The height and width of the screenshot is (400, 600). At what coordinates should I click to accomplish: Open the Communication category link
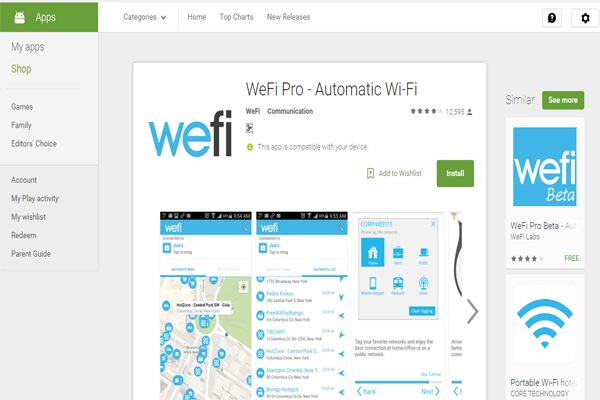point(290,111)
